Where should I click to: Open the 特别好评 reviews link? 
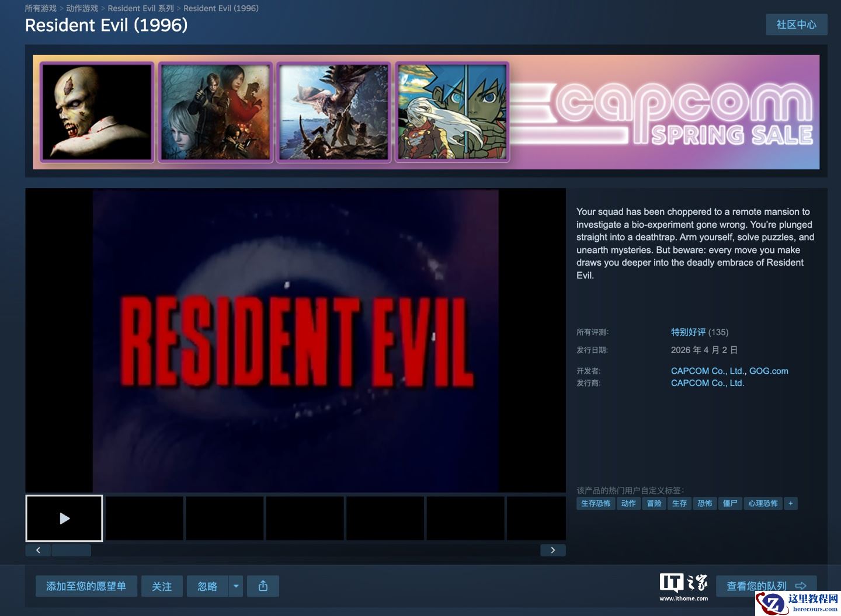[688, 332]
